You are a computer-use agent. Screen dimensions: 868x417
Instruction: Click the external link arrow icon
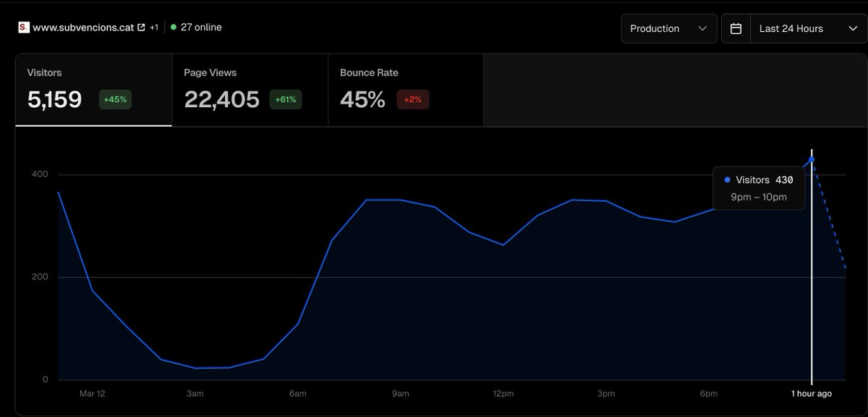pos(140,28)
